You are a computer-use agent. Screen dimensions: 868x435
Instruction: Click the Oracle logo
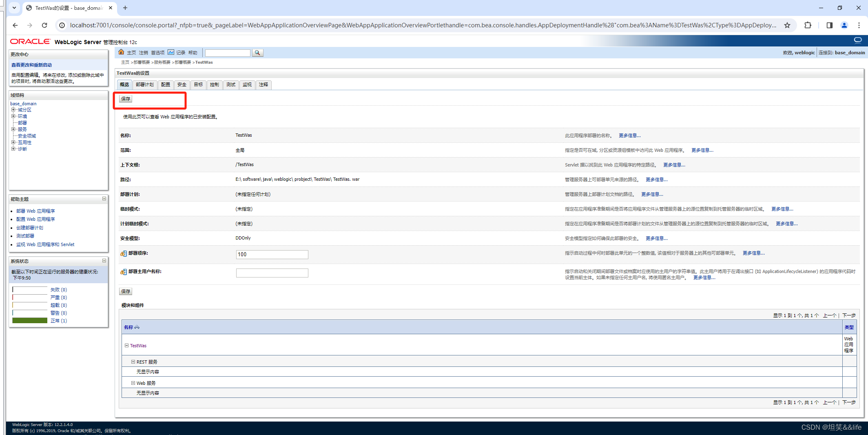point(30,42)
